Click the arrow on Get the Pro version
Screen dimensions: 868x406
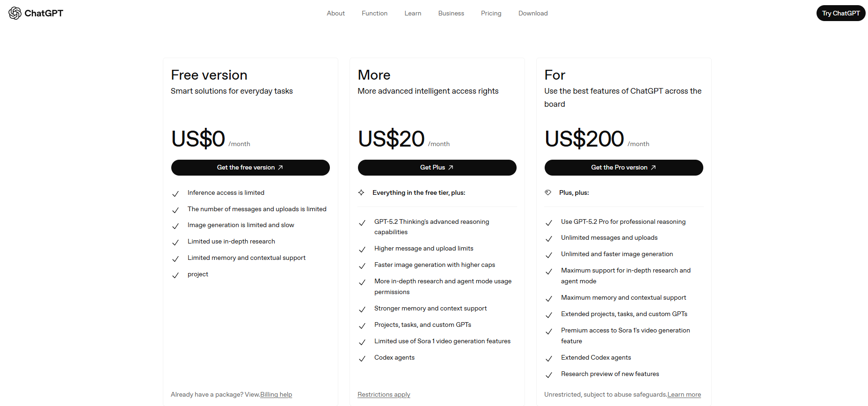[653, 168]
